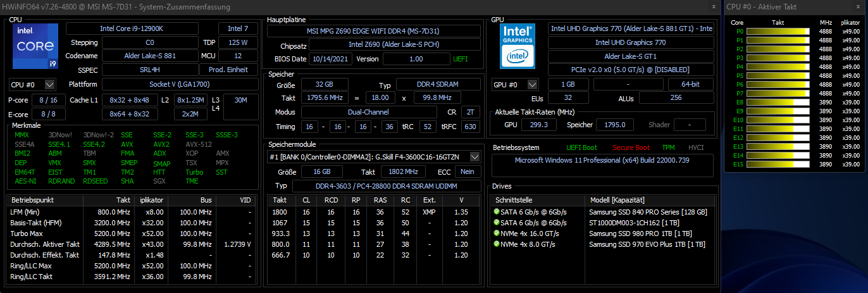Click the AES-NI feature label

point(25,180)
